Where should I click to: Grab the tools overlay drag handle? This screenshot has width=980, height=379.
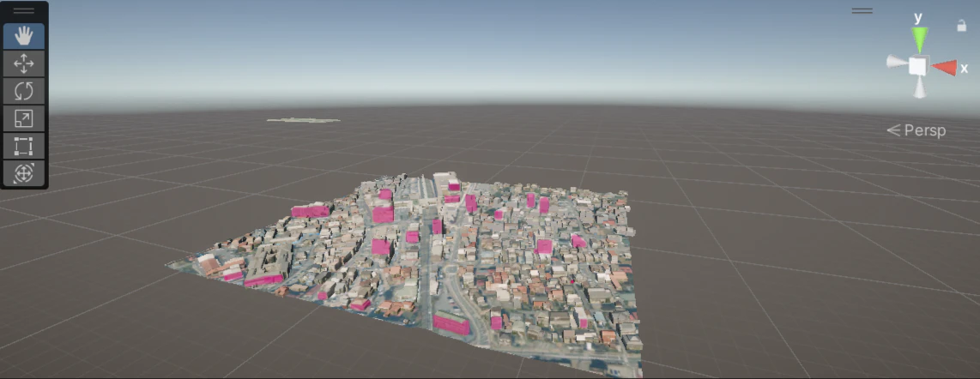coord(24,10)
